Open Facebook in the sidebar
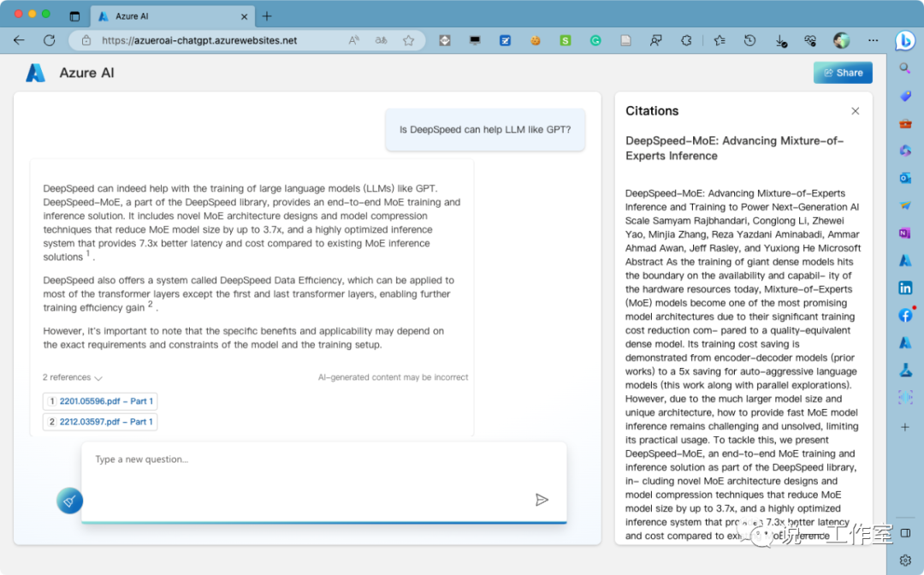The height and width of the screenshot is (575, 924). [x=905, y=315]
